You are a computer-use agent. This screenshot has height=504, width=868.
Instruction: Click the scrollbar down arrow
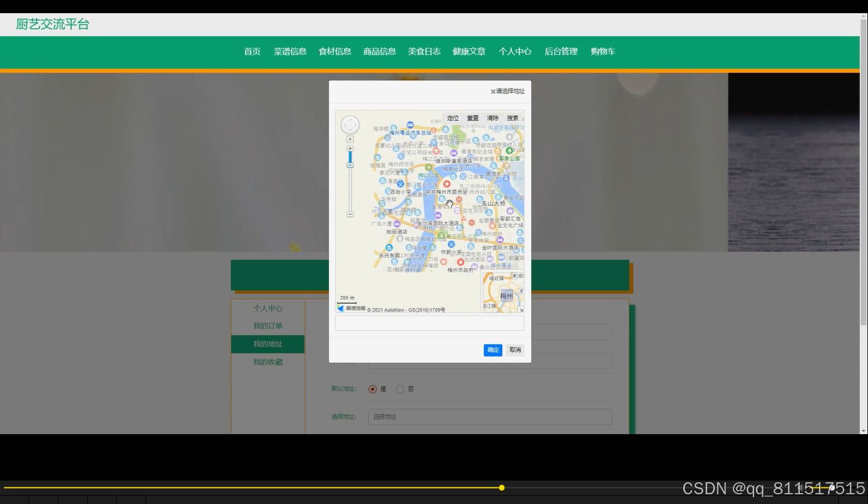coord(863,431)
